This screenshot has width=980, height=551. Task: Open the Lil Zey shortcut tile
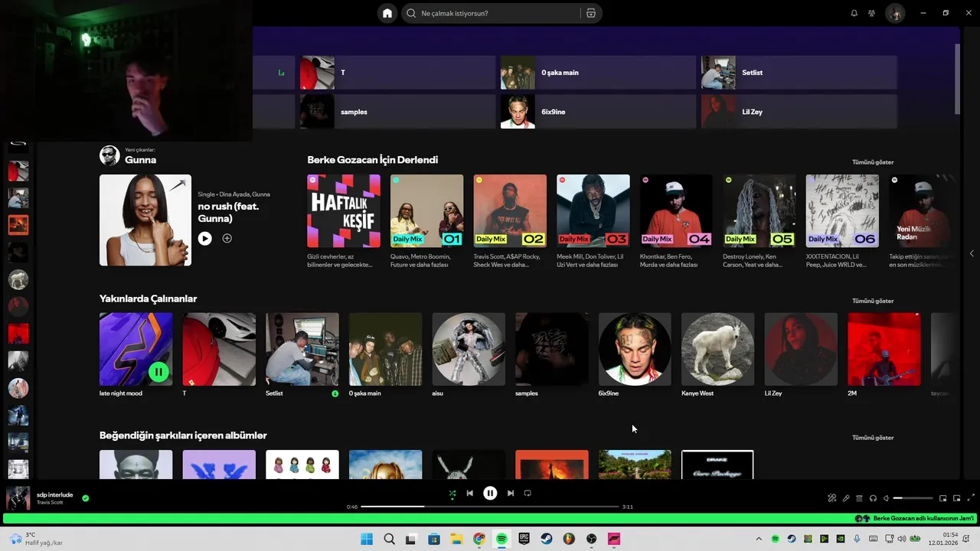tap(799, 112)
